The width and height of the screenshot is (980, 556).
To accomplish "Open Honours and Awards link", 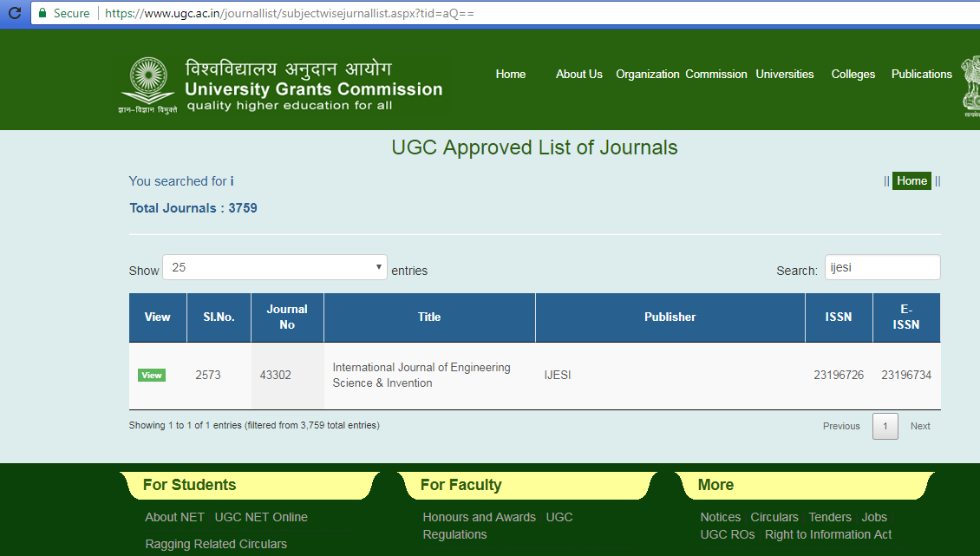I will pos(479,518).
